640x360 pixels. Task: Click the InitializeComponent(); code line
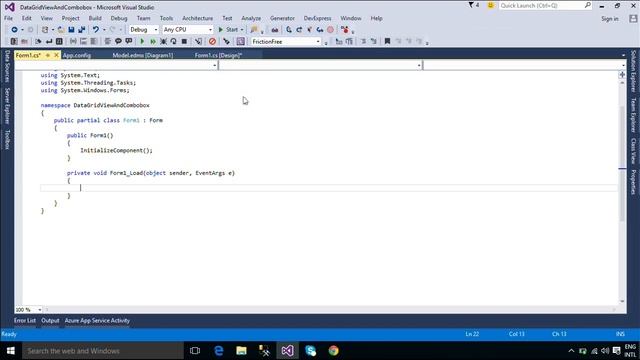116,150
